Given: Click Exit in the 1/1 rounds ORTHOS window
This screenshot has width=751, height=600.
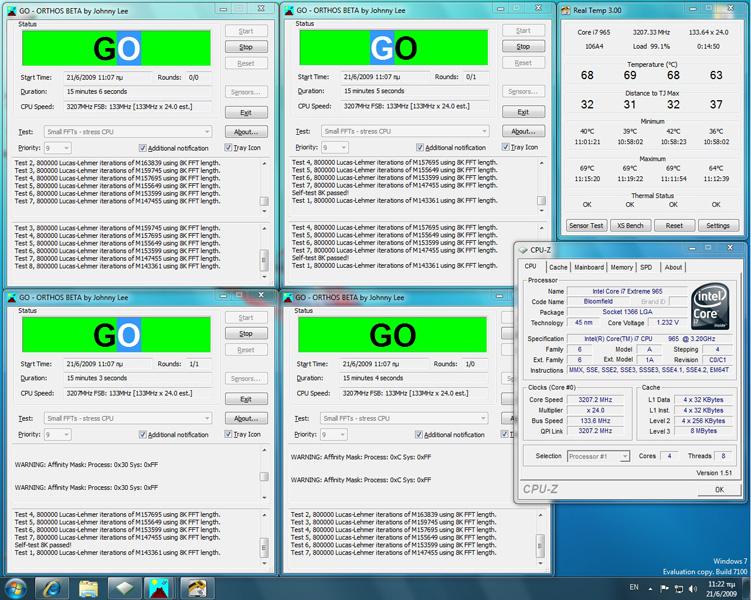Looking at the screenshot, I should click(x=246, y=399).
